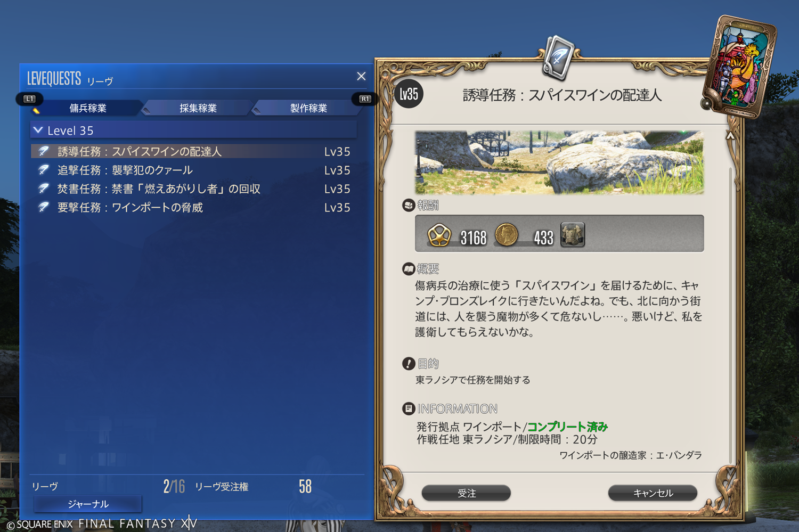799x532 pixels.
Task: Click the quest location landscape image
Action: pyautogui.click(x=559, y=162)
